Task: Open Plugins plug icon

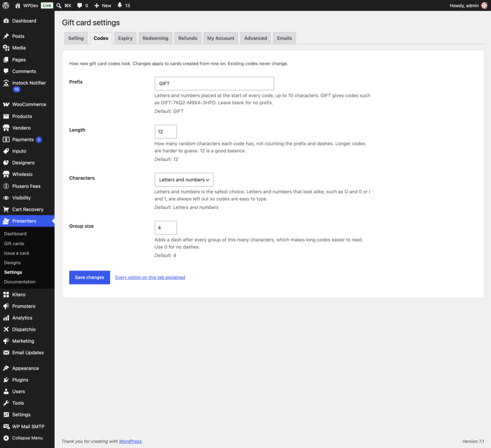Action: tap(6, 380)
